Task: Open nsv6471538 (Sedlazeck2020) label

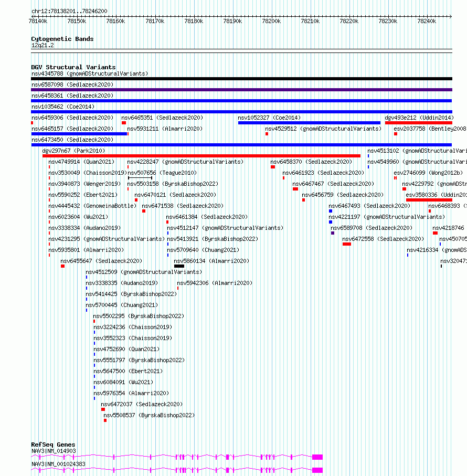Action: click(x=183, y=206)
